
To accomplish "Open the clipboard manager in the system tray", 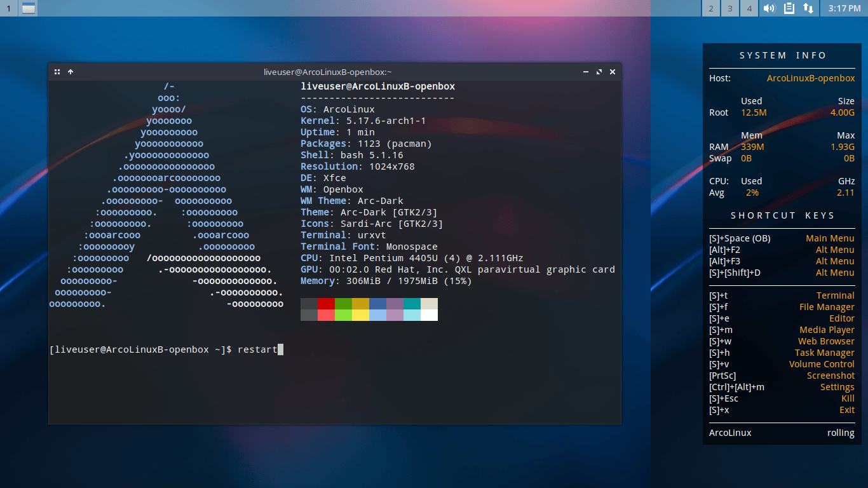I will click(789, 8).
